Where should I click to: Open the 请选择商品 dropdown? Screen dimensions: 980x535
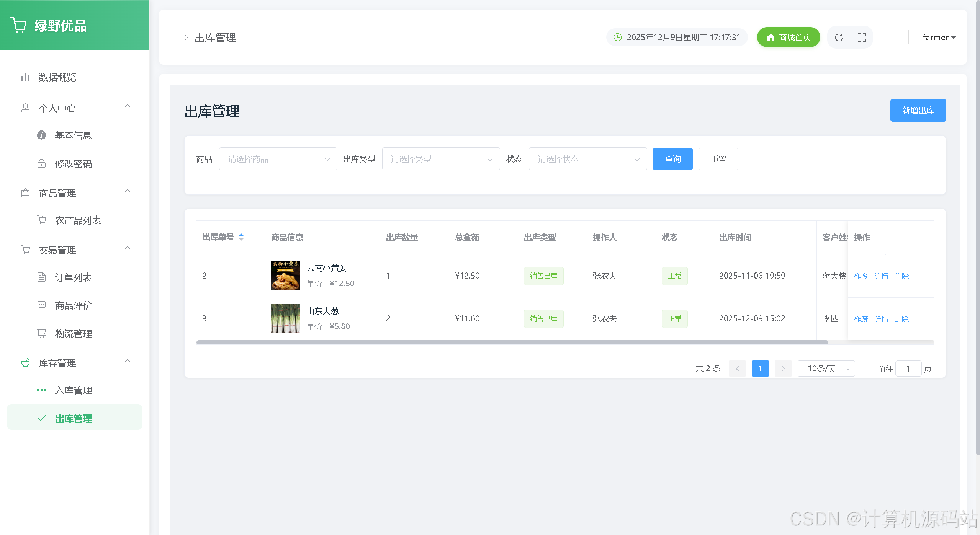point(278,159)
